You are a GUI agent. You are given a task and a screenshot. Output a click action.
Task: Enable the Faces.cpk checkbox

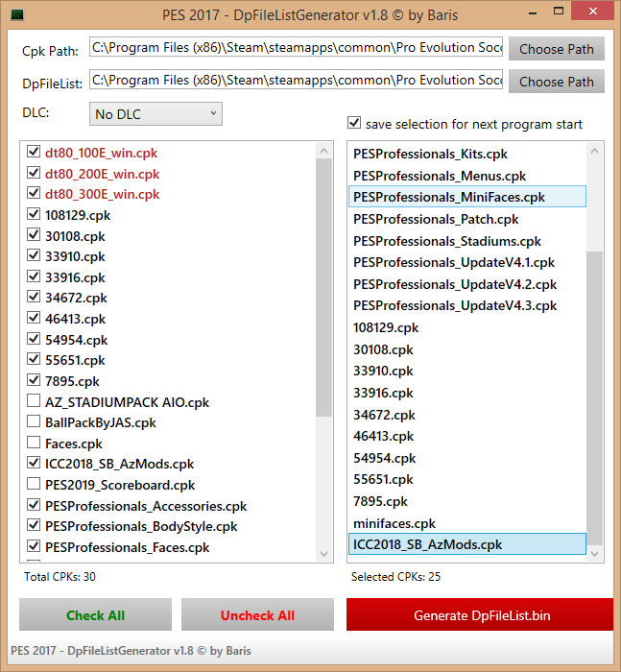tap(34, 442)
